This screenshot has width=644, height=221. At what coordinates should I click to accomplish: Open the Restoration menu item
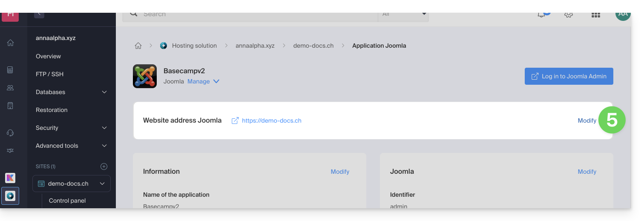click(x=52, y=110)
